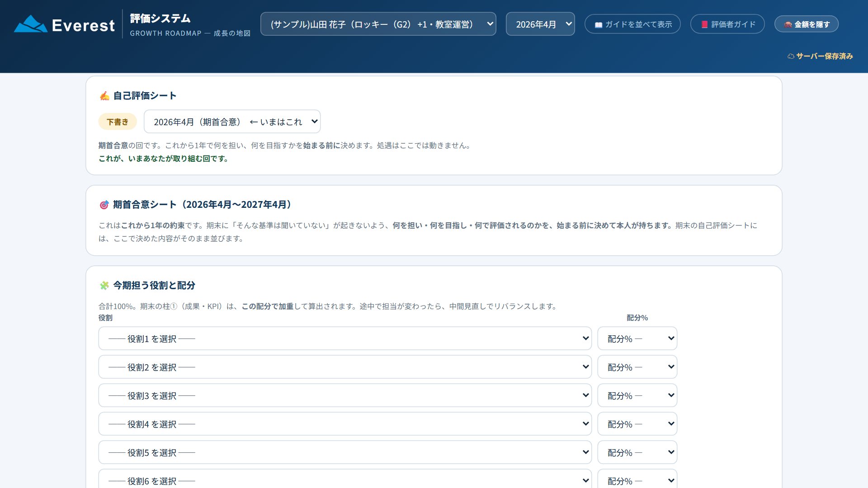Toggle the 金額を隠す button

807,24
